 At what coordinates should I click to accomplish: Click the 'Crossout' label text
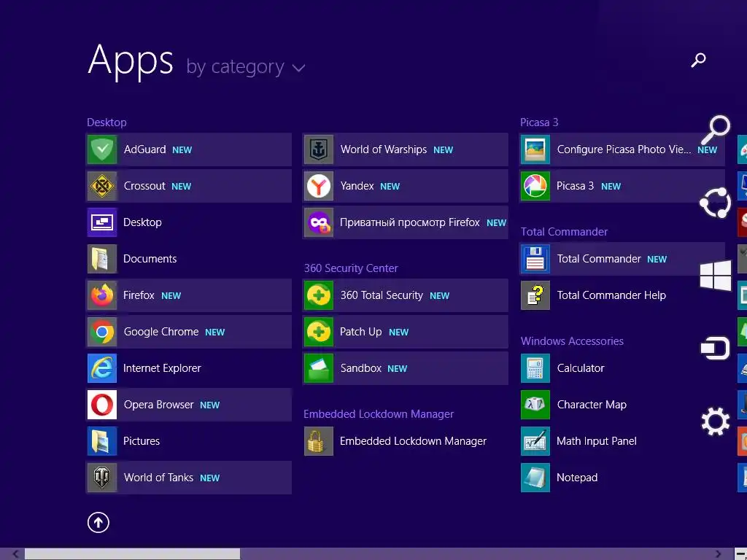144,186
